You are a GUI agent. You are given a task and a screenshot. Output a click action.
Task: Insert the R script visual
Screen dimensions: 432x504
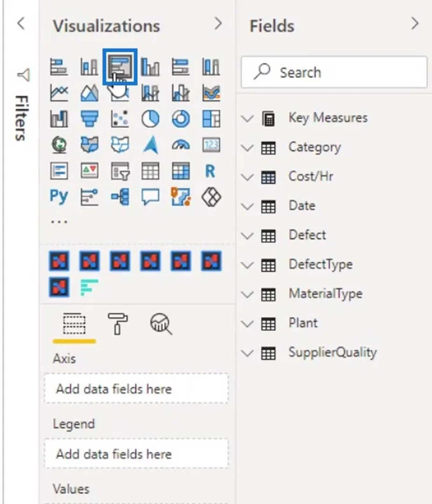pyautogui.click(x=211, y=171)
